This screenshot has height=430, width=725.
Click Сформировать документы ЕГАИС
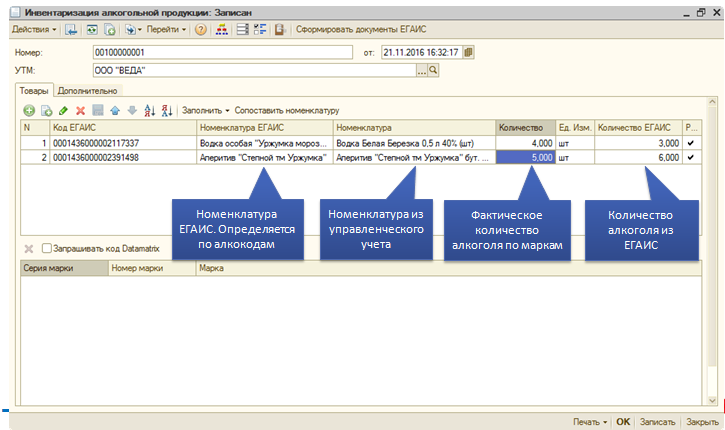361,30
